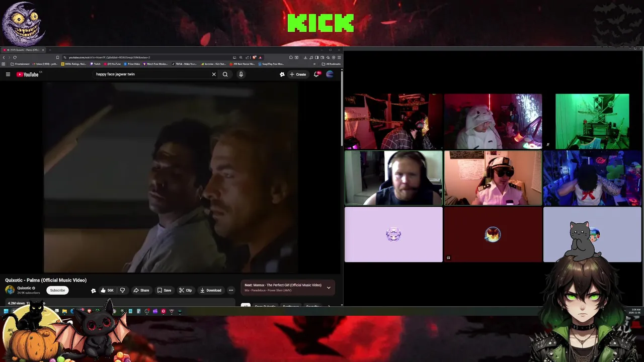This screenshot has width=644, height=362.
Task: Run search with the magnifier button
Action: [225, 74]
